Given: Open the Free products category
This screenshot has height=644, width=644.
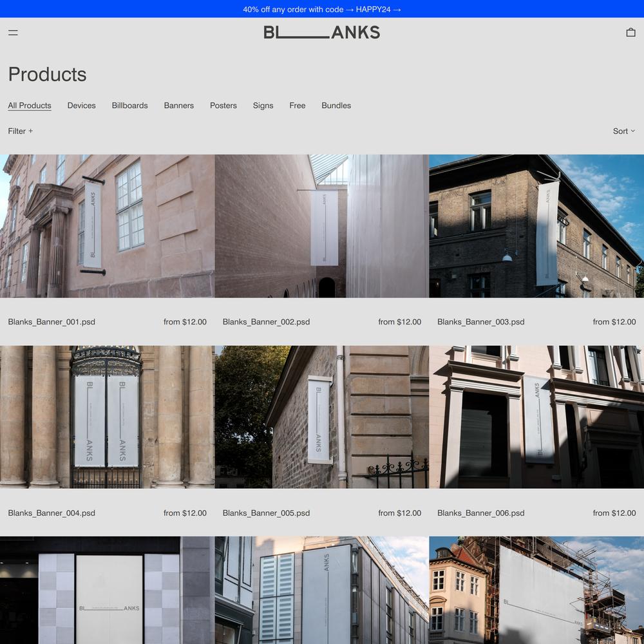Looking at the screenshot, I should tap(297, 106).
